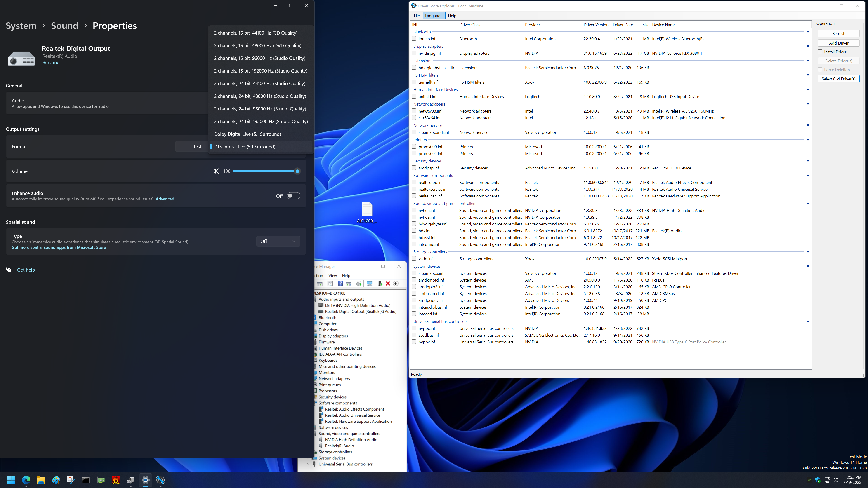Collapse the Software components group arrow

808,176
